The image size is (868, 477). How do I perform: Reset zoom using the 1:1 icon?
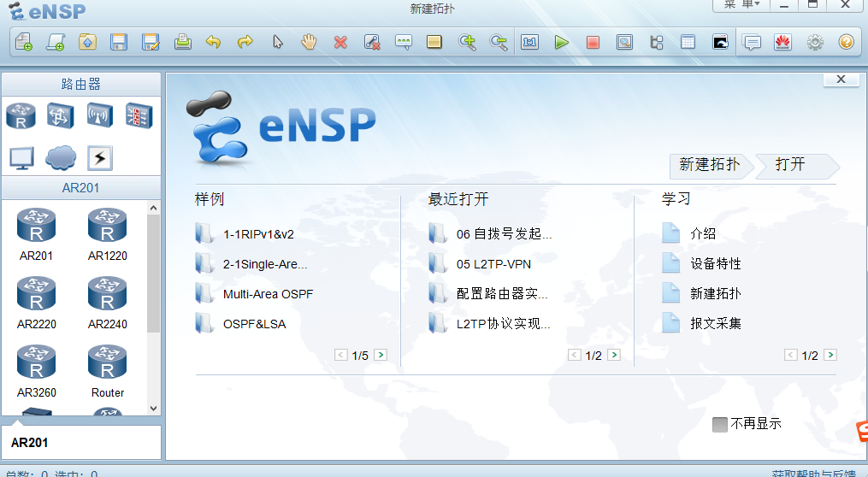pos(529,42)
